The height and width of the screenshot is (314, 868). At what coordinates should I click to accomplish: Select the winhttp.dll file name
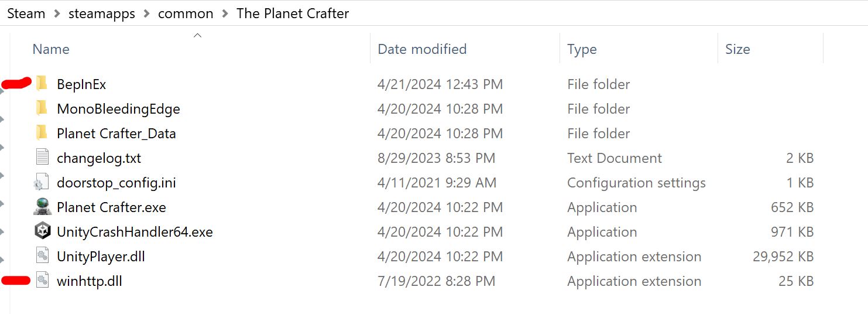click(x=90, y=281)
